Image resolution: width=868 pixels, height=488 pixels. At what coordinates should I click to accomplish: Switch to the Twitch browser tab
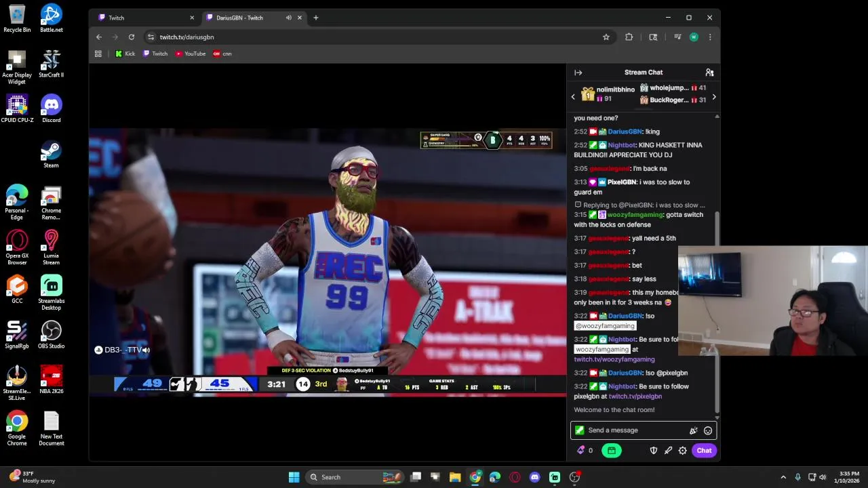[146, 18]
